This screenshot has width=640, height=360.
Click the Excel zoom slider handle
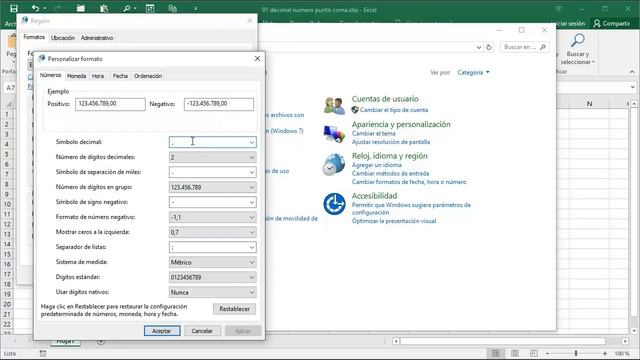tap(576, 353)
